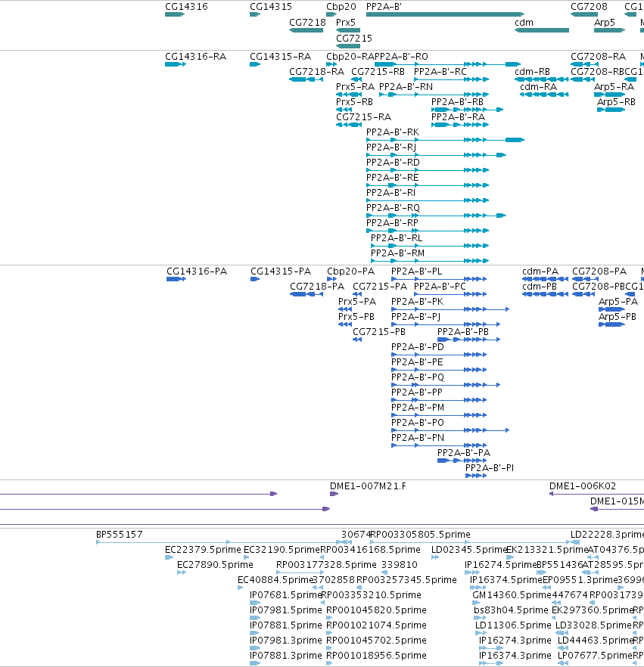Open transcript CG7215-RA

[364, 117]
